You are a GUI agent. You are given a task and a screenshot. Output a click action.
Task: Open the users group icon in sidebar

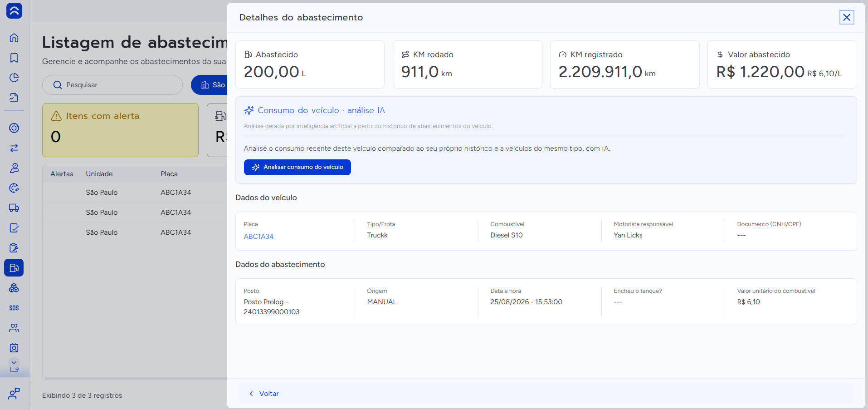(14, 328)
